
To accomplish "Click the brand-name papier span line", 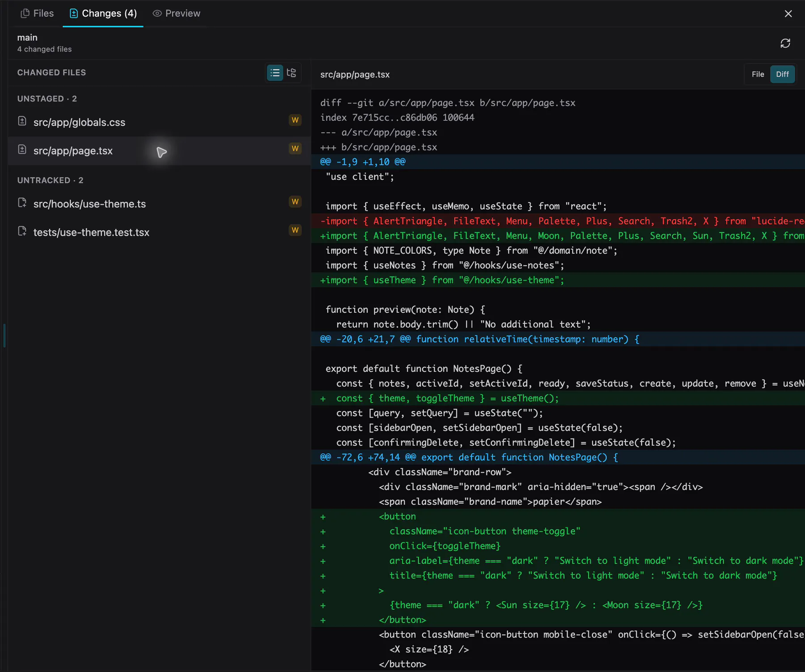I will (558, 502).
